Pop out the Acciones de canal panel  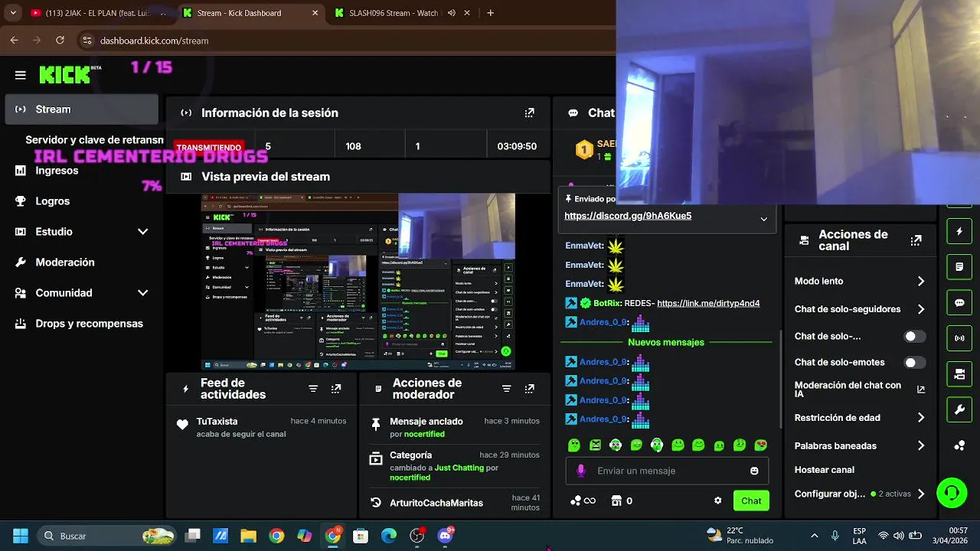coord(916,240)
